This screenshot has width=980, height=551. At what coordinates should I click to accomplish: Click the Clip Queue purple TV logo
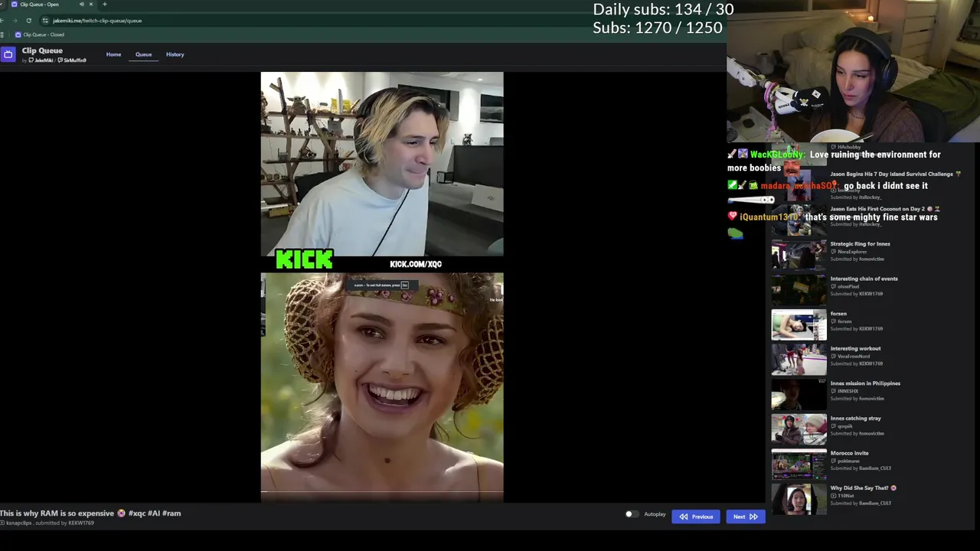(8, 54)
